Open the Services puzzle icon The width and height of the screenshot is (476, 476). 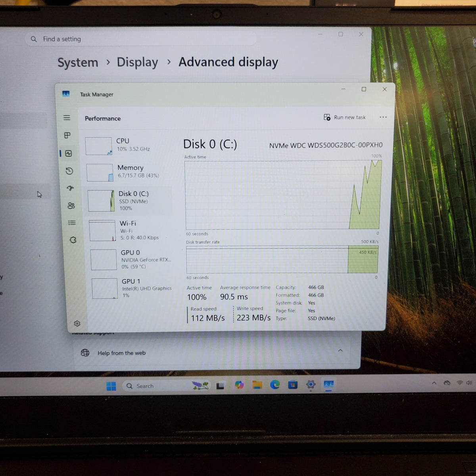73,240
